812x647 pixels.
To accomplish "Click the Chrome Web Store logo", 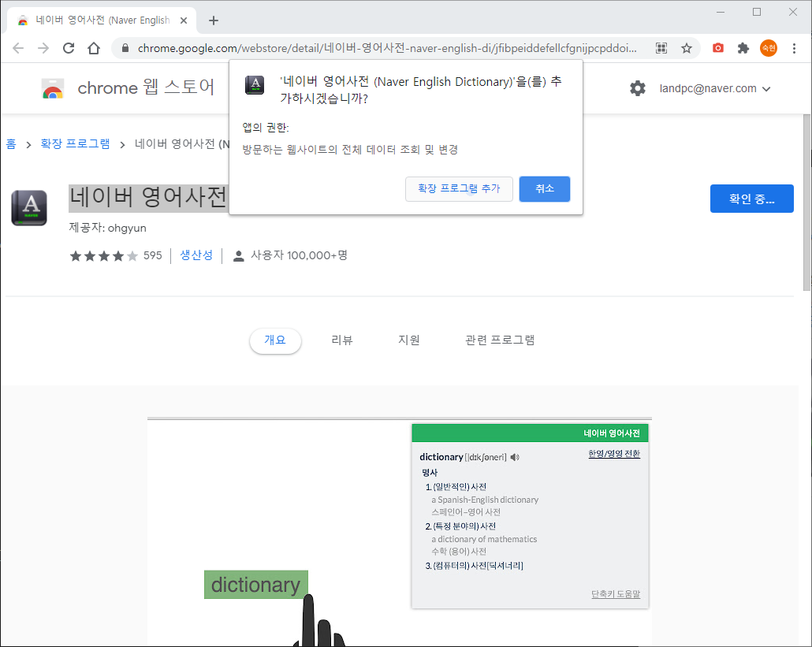I will [x=53, y=88].
